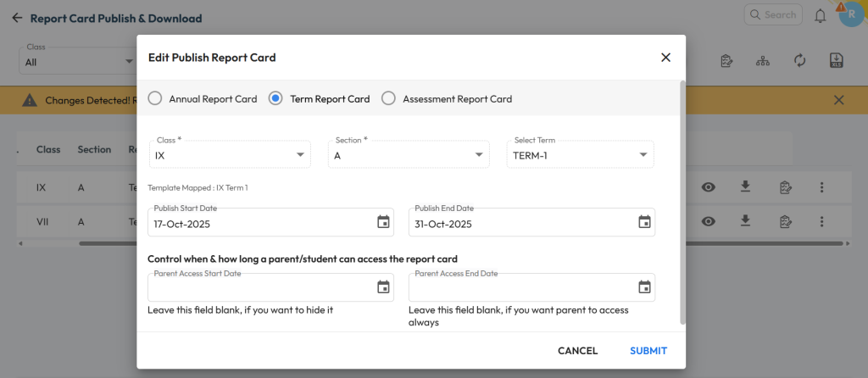Image resolution: width=868 pixels, height=378 pixels.
Task: Click the refresh sync icon in toolbar
Action: [x=799, y=61]
